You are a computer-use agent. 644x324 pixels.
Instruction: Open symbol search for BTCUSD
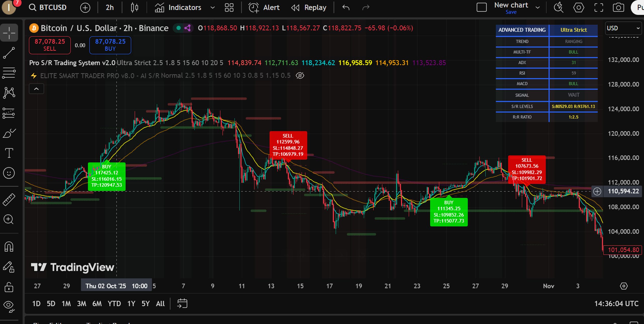tap(48, 8)
